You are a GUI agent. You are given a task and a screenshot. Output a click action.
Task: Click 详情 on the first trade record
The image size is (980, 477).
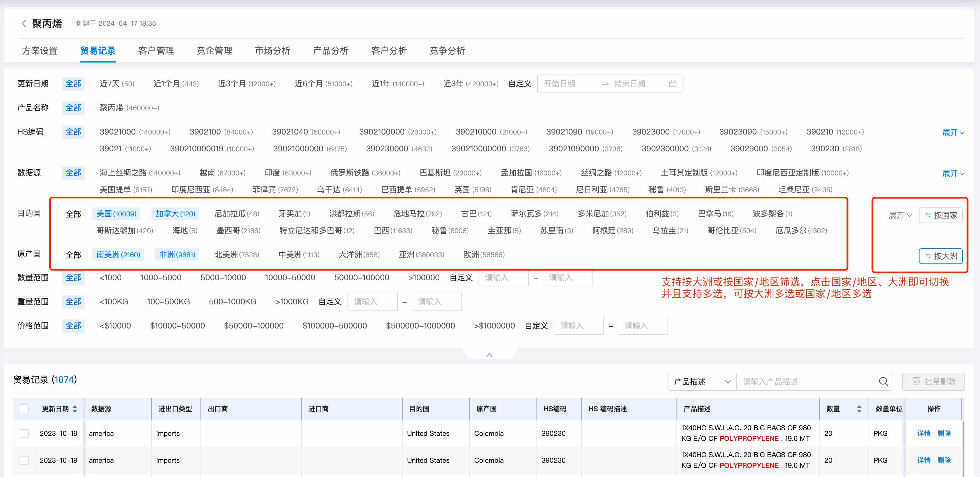point(924,433)
